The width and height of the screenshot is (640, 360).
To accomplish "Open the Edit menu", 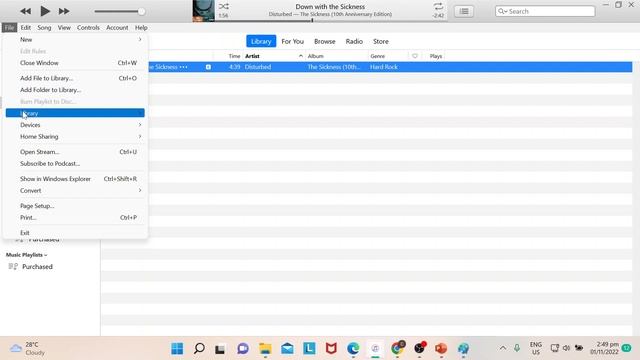I will point(26,28).
